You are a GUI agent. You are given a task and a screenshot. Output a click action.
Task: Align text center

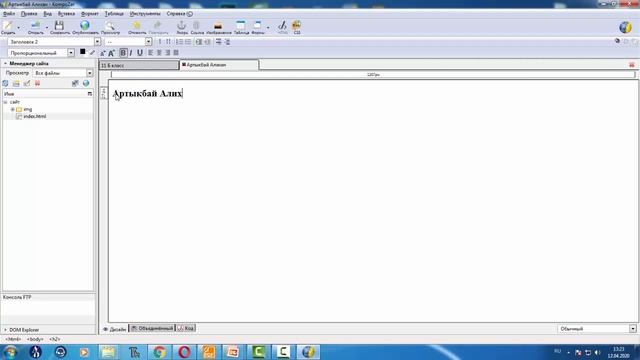(x=159, y=53)
